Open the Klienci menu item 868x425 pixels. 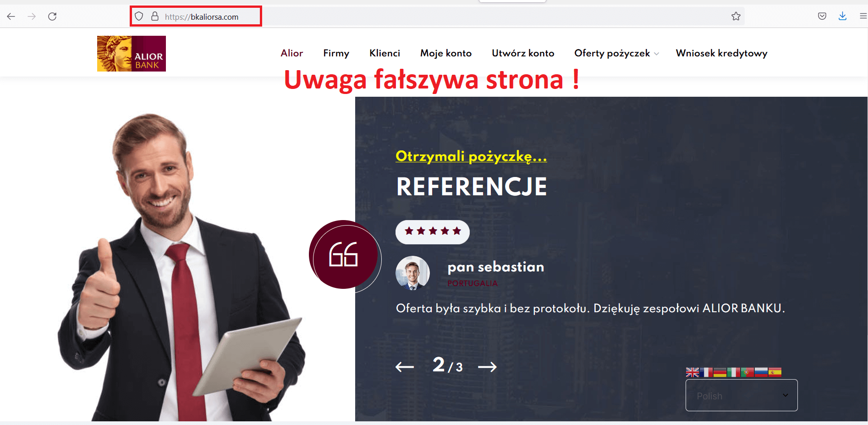[x=385, y=53]
